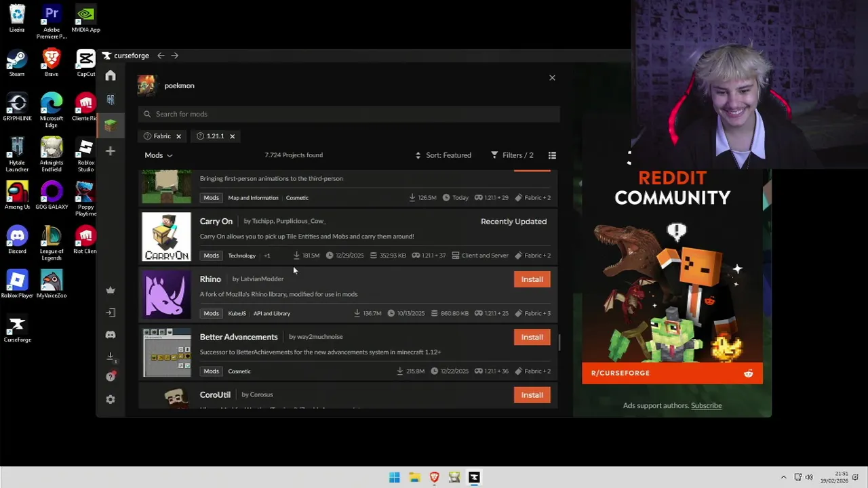The width and height of the screenshot is (868, 488).
Task: Go back with the CurseForge back arrow
Action: (x=161, y=56)
